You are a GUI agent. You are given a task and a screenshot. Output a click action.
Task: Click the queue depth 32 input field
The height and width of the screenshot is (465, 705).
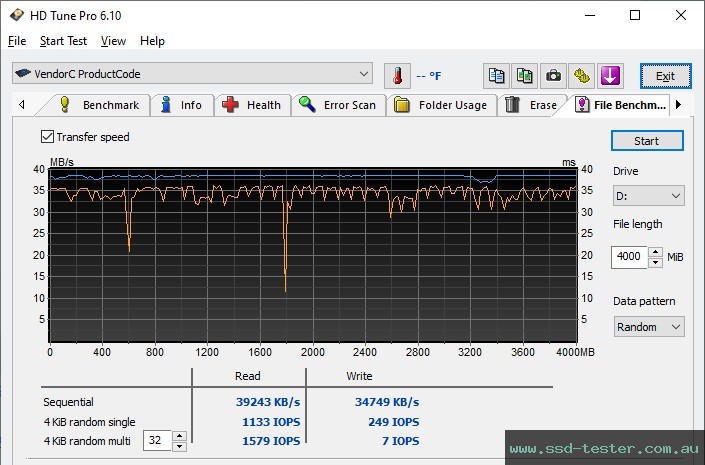[x=157, y=441]
